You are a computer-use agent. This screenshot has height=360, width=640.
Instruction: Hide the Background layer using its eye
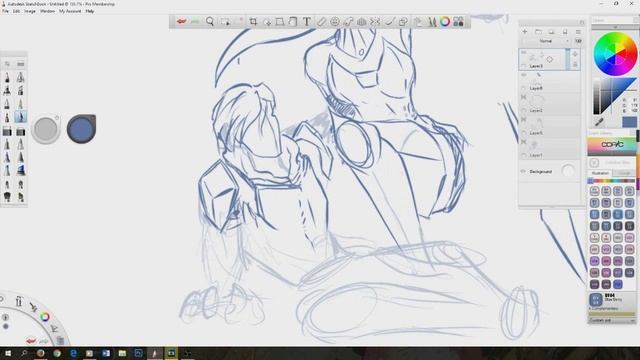point(523,171)
